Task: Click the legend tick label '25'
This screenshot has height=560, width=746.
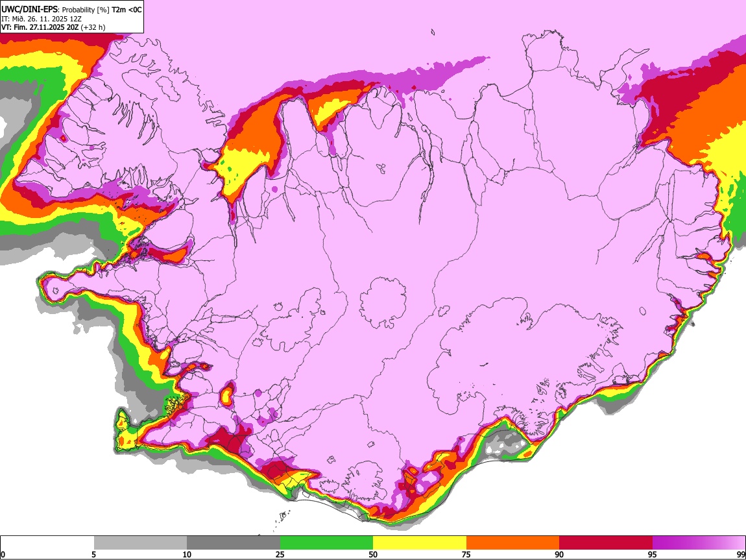Action: 280,555
